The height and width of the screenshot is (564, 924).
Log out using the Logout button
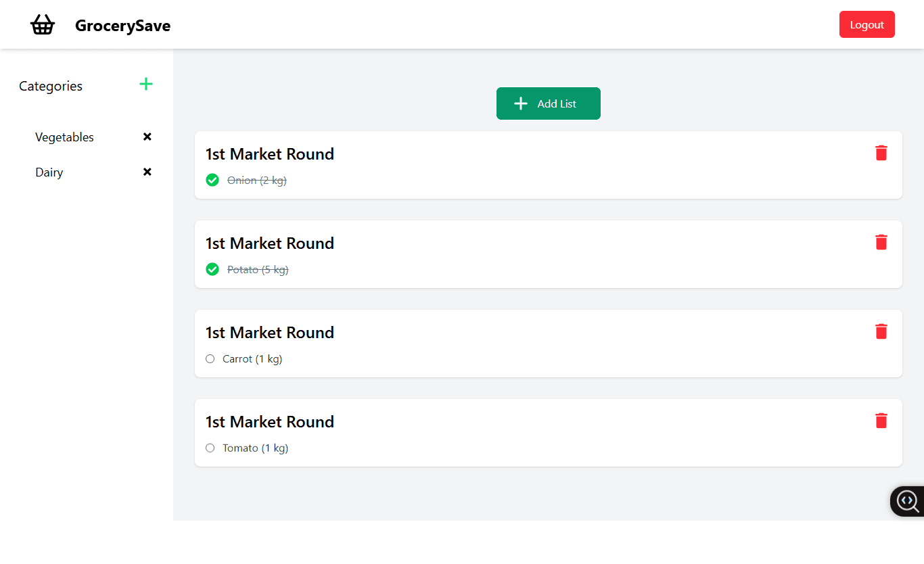pos(867,24)
